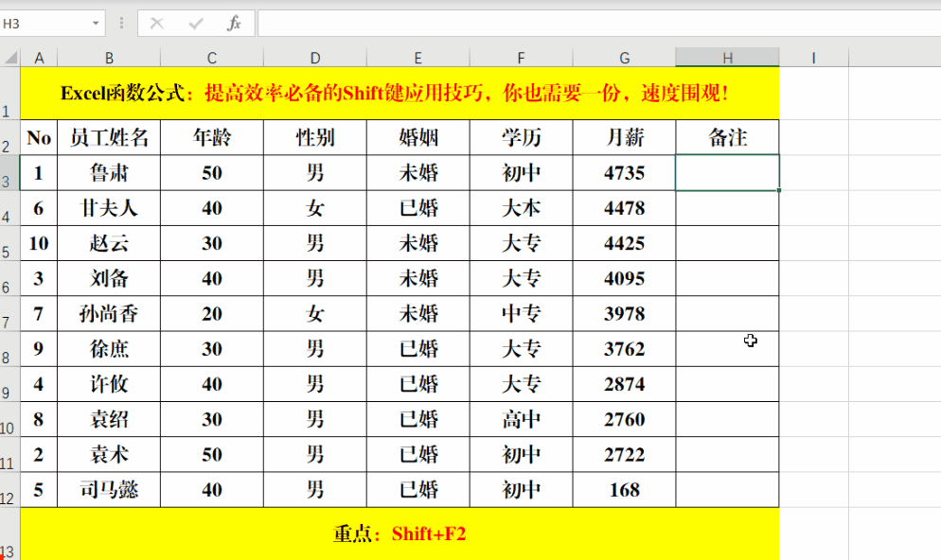This screenshot has height=560, width=941.
Task: Select column C header
Action: (212, 58)
